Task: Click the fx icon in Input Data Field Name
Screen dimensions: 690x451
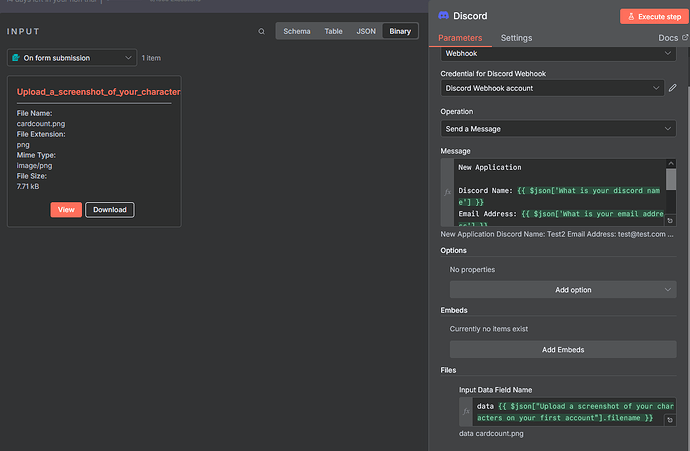Action: (466, 411)
